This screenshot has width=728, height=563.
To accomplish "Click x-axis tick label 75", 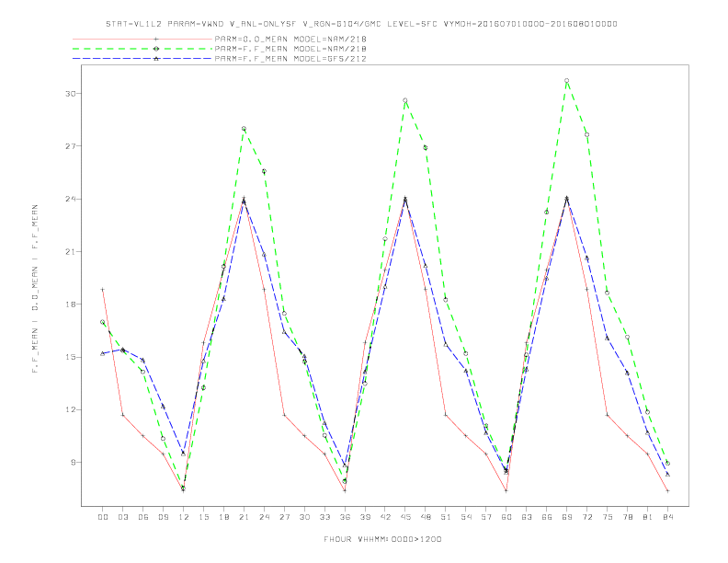I will (608, 517).
